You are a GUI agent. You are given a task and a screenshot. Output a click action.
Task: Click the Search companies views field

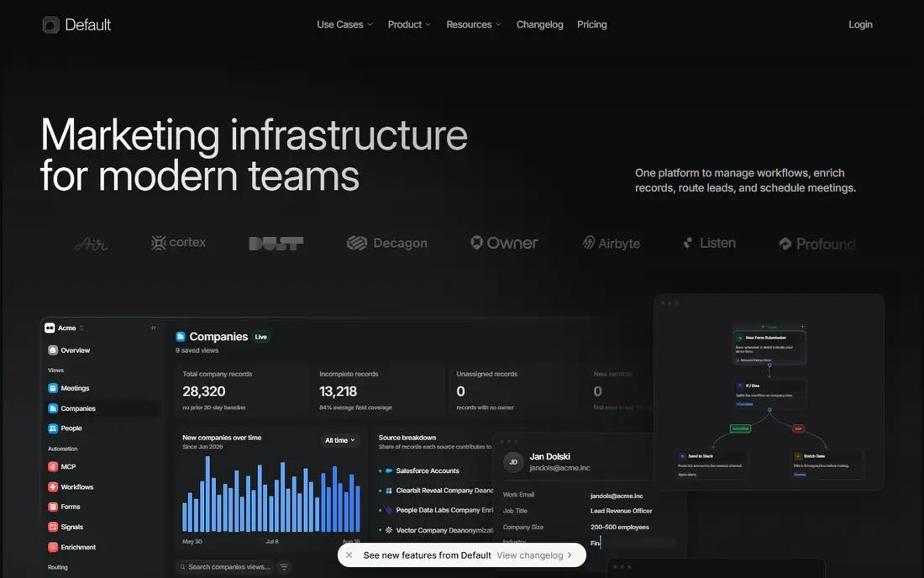pos(224,567)
